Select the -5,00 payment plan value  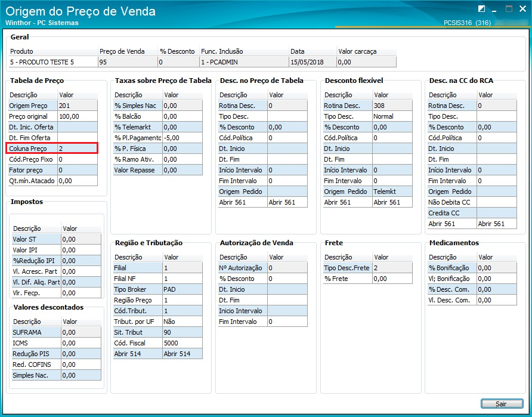coord(182,138)
